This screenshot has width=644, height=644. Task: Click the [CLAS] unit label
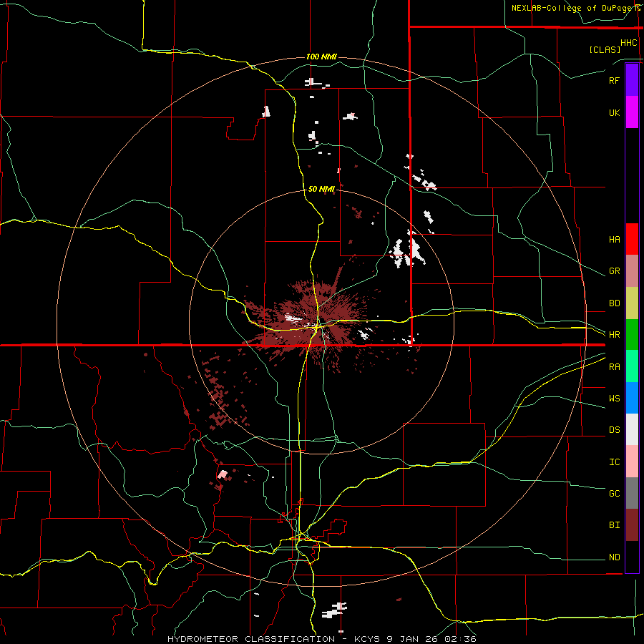605,49
